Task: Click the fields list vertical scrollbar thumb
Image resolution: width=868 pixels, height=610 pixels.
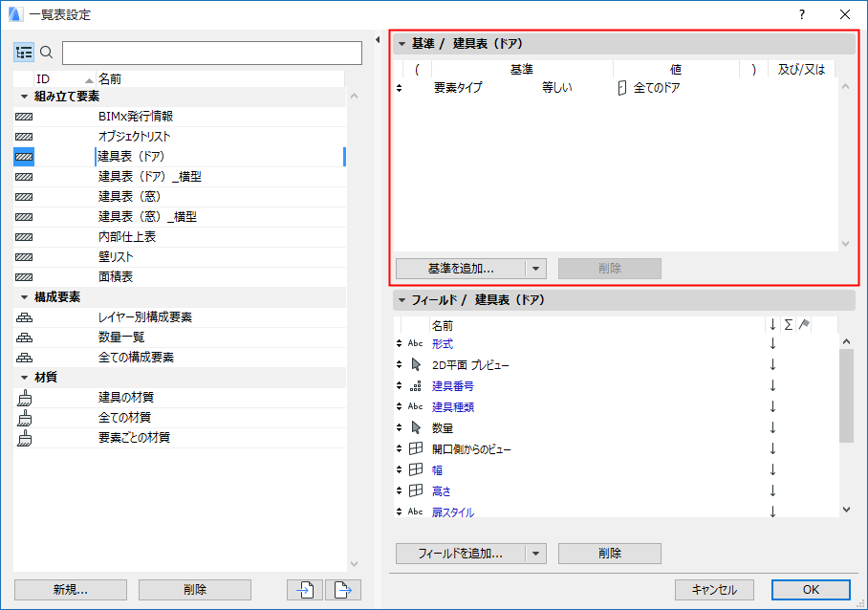Action: tap(846, 396)
